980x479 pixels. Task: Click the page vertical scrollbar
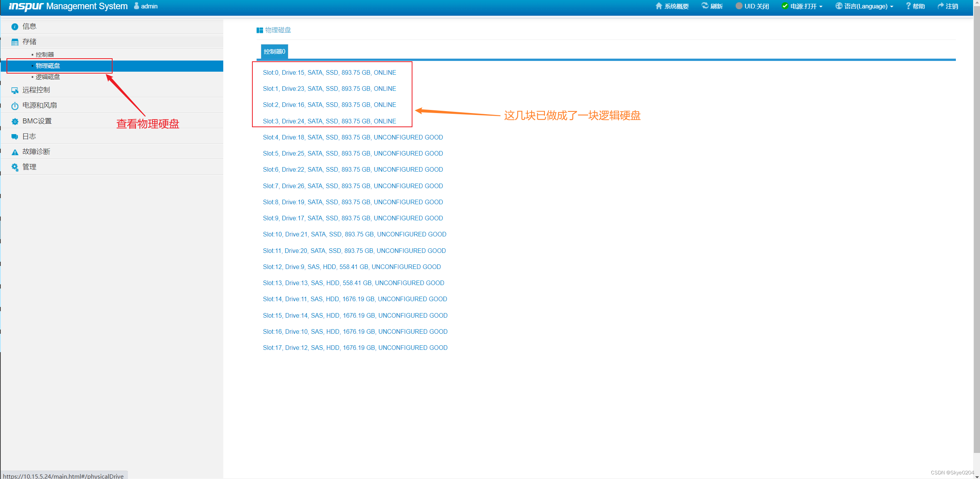coord(976,230)
